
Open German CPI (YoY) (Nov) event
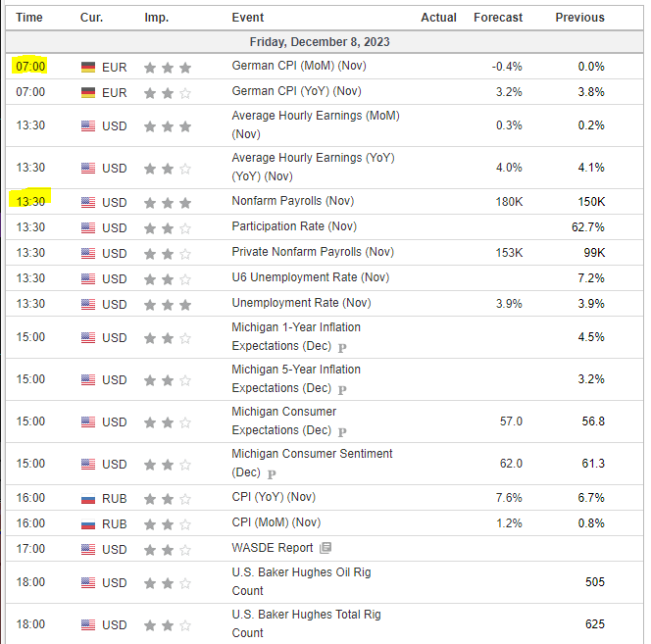[x=296, y=91]
